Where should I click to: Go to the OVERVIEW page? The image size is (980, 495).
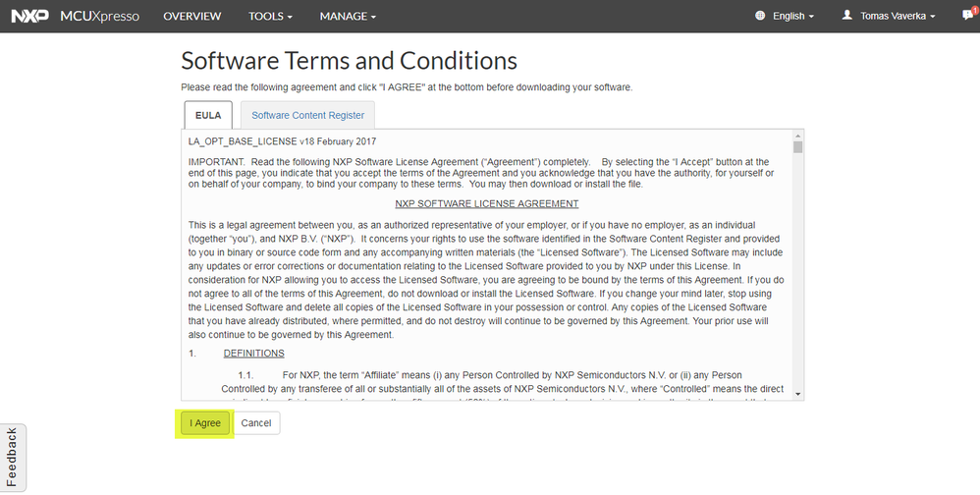click(192, 16)
